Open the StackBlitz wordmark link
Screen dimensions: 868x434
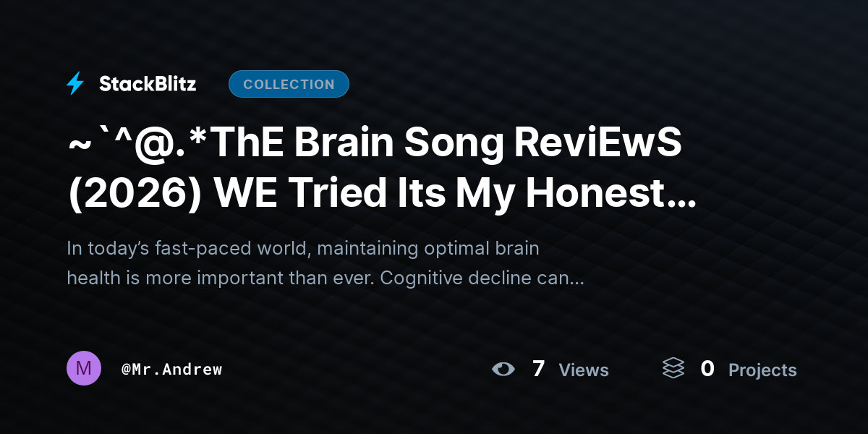click(x=148, y=84)
